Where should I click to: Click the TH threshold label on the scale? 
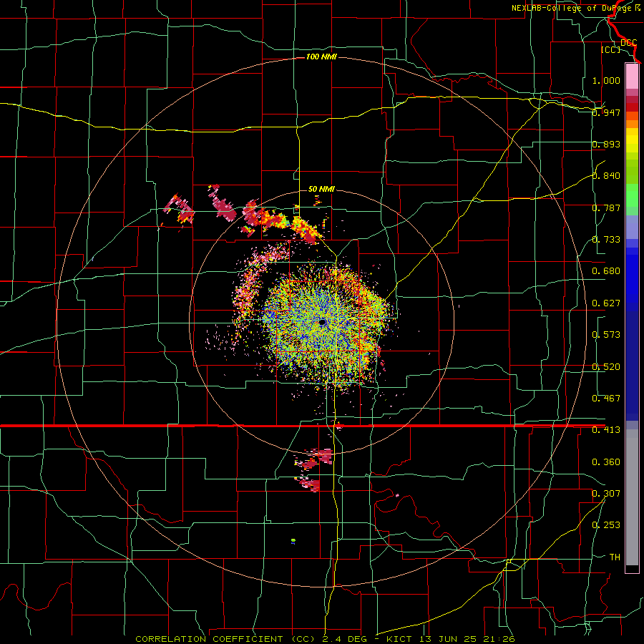[x=615, y=557]
